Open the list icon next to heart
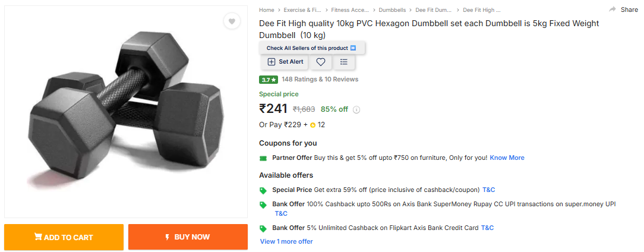This screenshot has width=644, height=252. tap(344, 62)
